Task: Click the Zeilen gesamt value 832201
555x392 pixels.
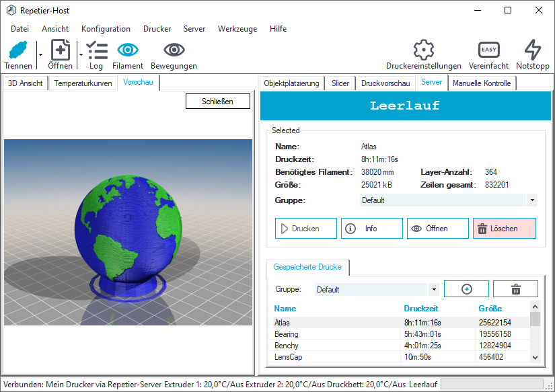Action: pos(497,185)
